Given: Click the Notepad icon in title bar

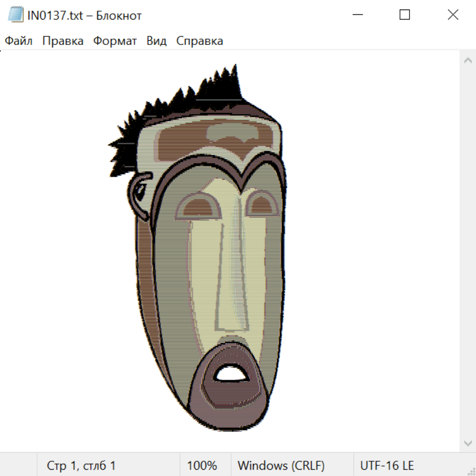Looking at the screenshot, I should [15, 15].
